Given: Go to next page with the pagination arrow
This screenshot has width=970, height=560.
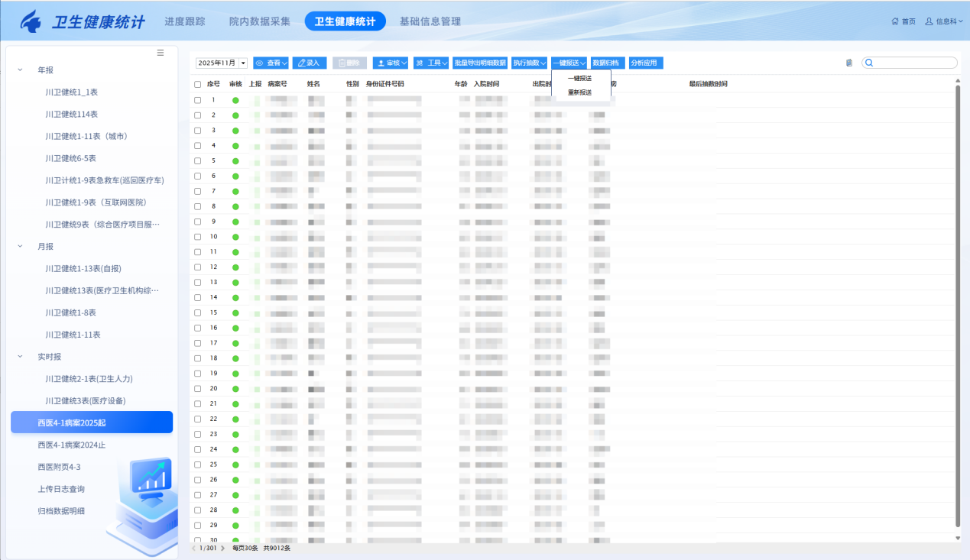Looking at the screenshot, I should 222,548.
